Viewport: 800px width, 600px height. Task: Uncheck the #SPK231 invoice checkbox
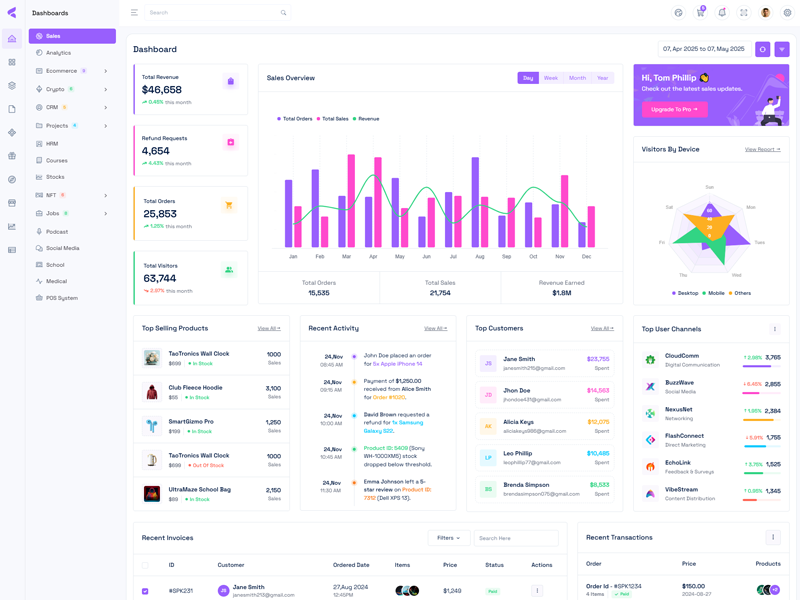145,591
